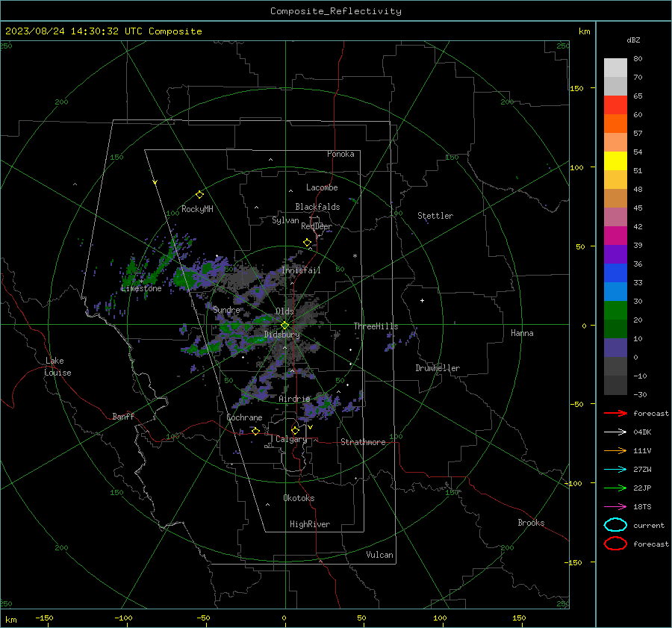Pick the indigo 0–10 dBZ swatch
This screenshot has width=672, height=628.
[615, 348]
